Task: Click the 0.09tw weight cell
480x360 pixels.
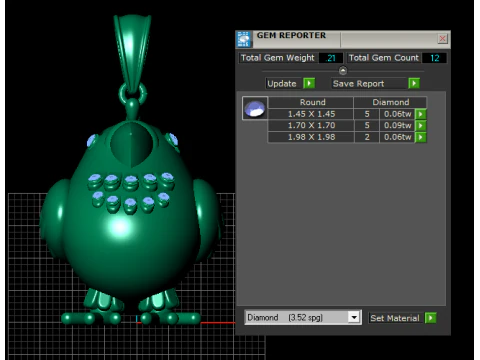Action: 397,126
